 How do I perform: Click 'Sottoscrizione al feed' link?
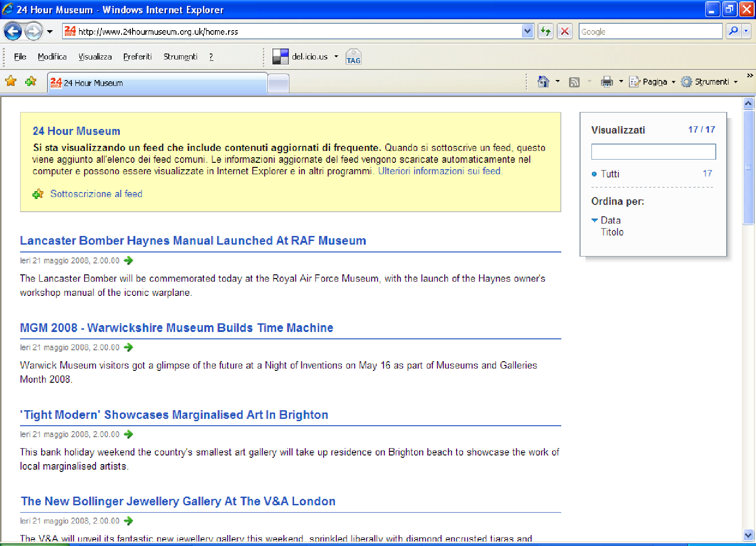(96, 194)
